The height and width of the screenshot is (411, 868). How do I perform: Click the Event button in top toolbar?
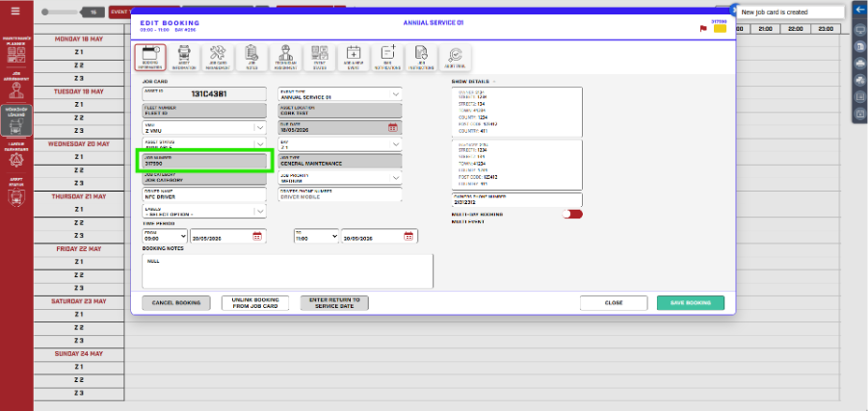click(119, 12)
